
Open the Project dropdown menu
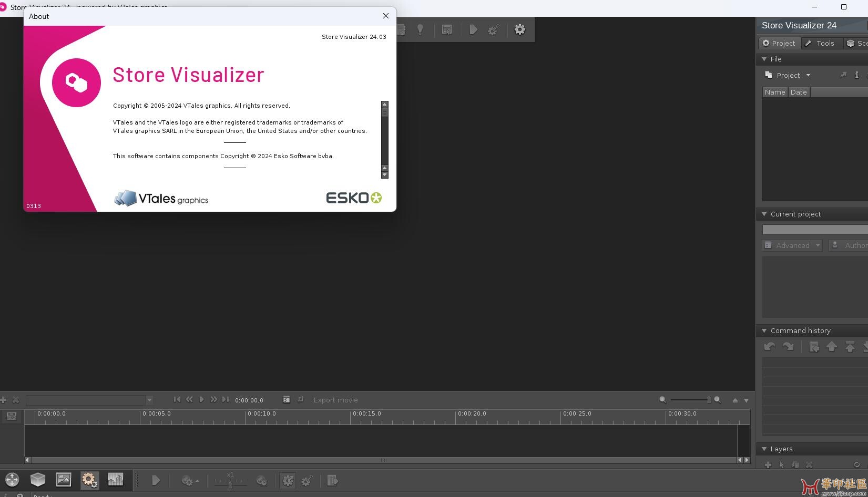point(788,75)
